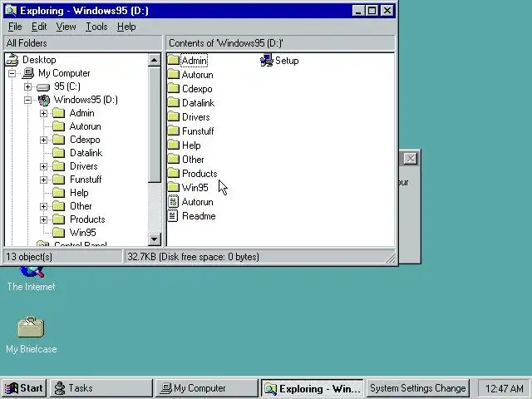Select the Setup program icon
This screenshot has height=399, width=532.
(x=267, y=61)
